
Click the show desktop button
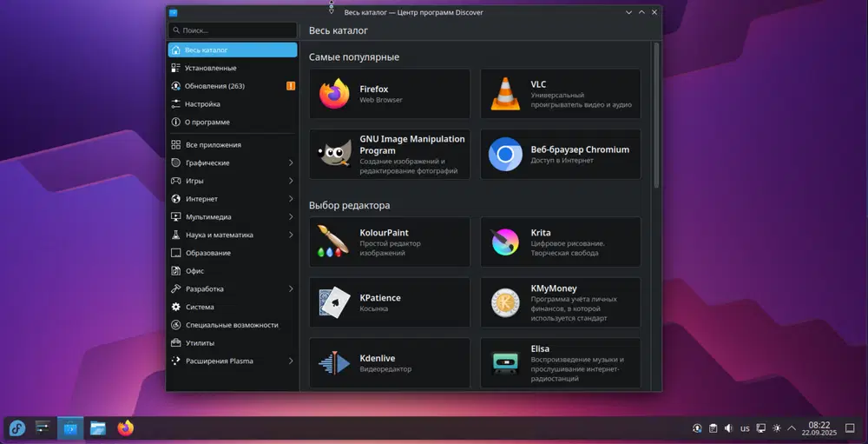click(850, 427)
